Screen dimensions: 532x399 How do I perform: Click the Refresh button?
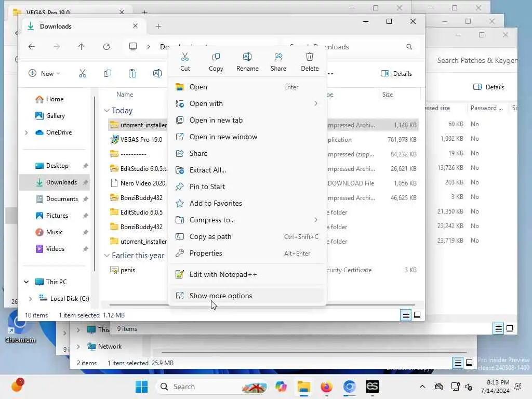[107, 46]
